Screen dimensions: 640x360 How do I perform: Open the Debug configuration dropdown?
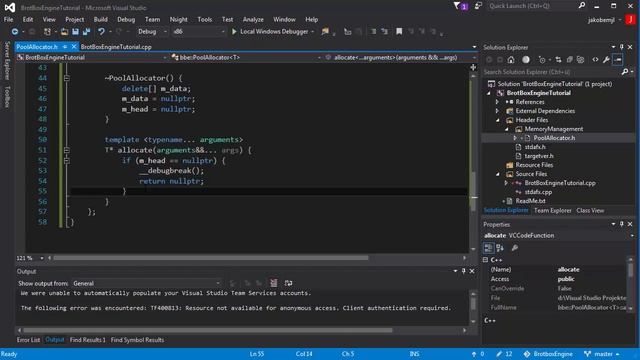pos(152,31)
